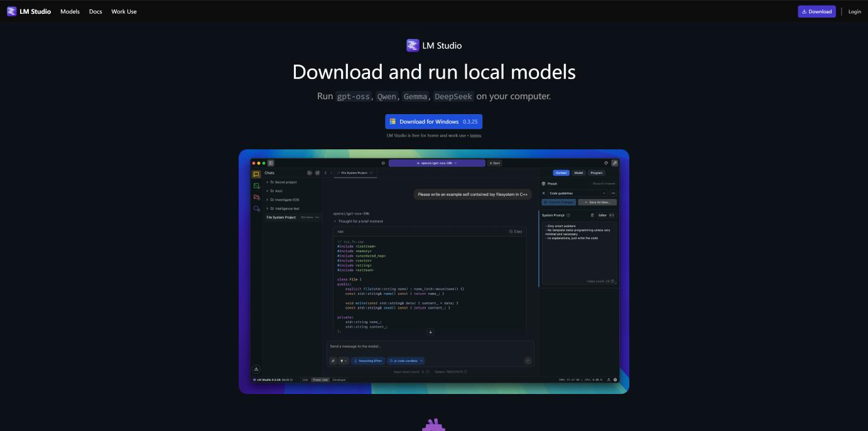Select the red My Models folder icon
Viewport: 868px width, 431px height.
pos(256,197)
